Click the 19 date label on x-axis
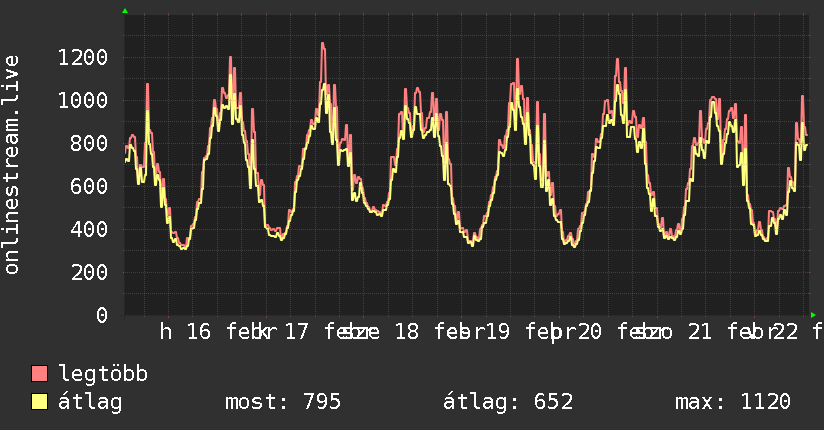 pyautogui.click(x=496, y=332)
